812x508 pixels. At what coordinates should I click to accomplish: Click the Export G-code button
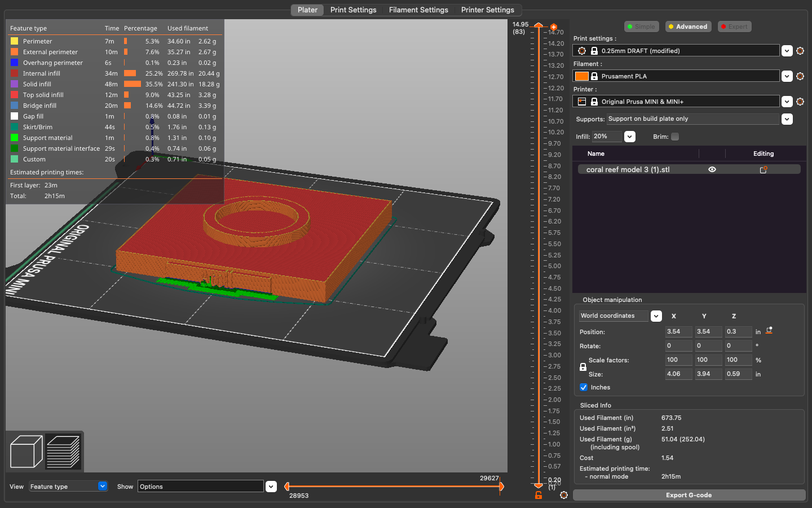[689, 495]
